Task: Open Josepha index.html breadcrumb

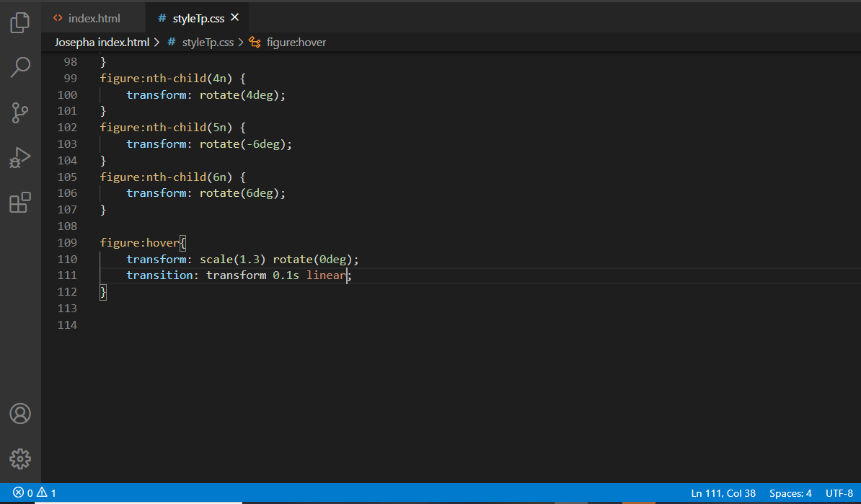Action: (x=102, y=43)
